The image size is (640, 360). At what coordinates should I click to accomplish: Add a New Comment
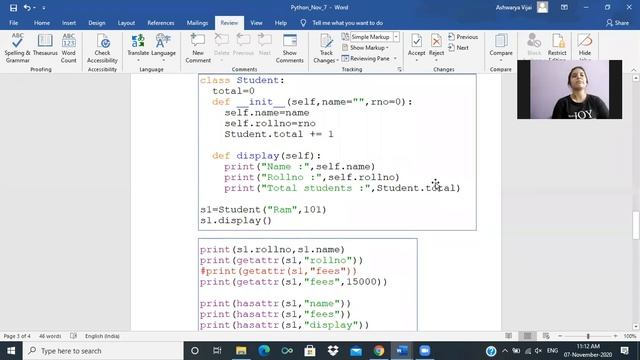[198, 48]
